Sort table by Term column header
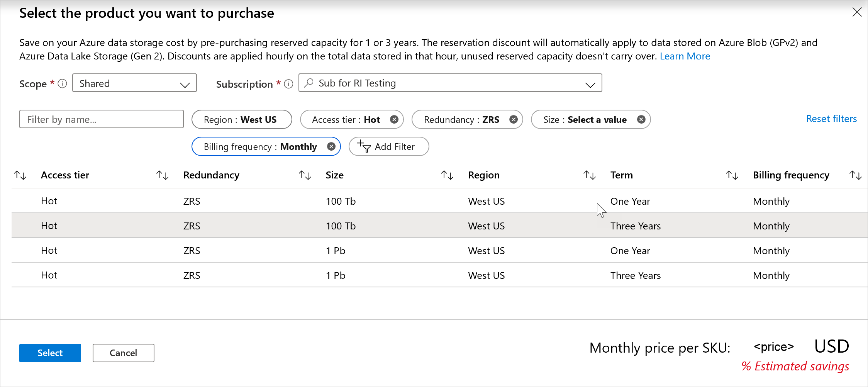868x387 pixels. click(x=621, y=175)
